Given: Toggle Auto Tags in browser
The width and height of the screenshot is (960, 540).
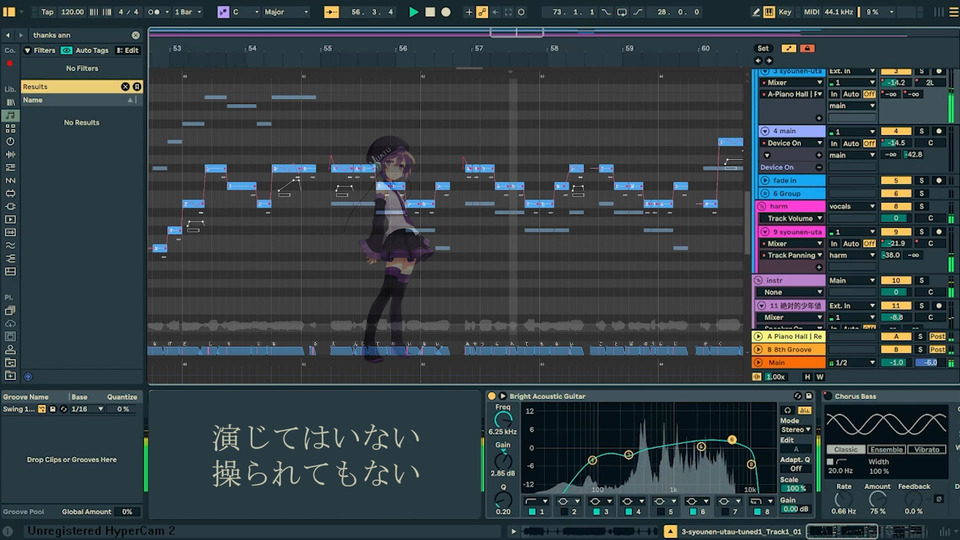Looking at the screenshot, I should tap(85, 51).
